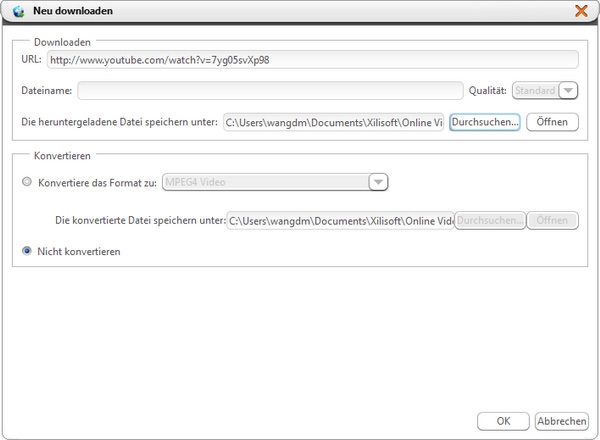Click 'Die heruntergeladene Datei speichern unter:' label

click(x=119, y=122)
